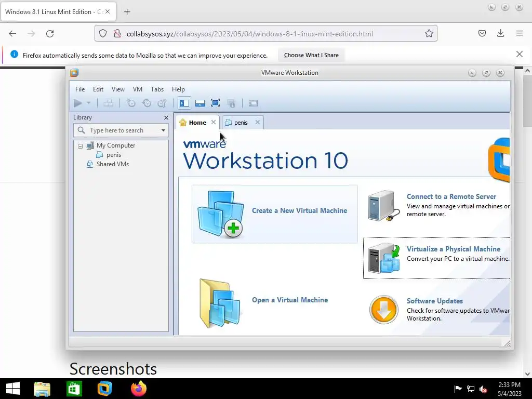Dismiss the Firefox data notification bar

click(x=520, y=54)
